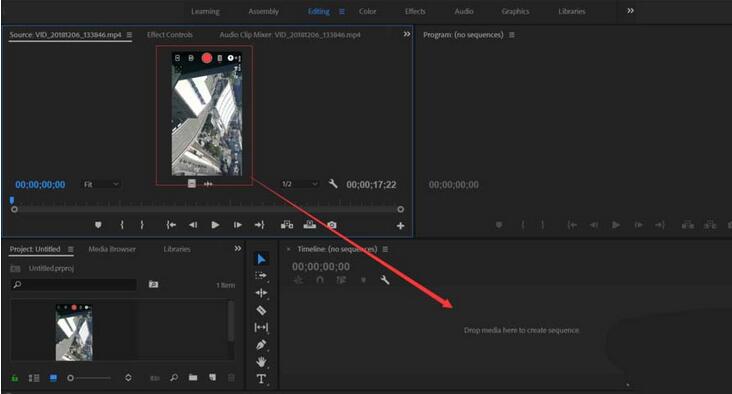732x394 pixels.
Task: Open the Effect Controls tab
Action: 169,35
